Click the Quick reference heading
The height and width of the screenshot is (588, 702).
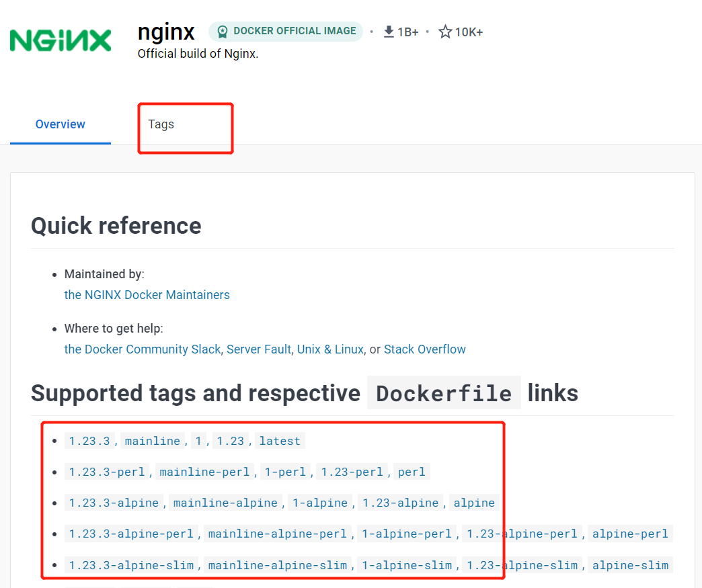tap(116, 226)
